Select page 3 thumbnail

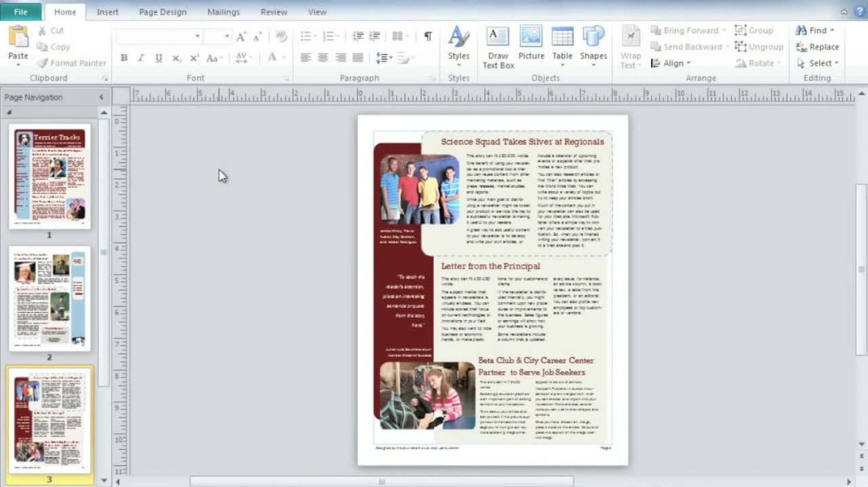(50, 421)
